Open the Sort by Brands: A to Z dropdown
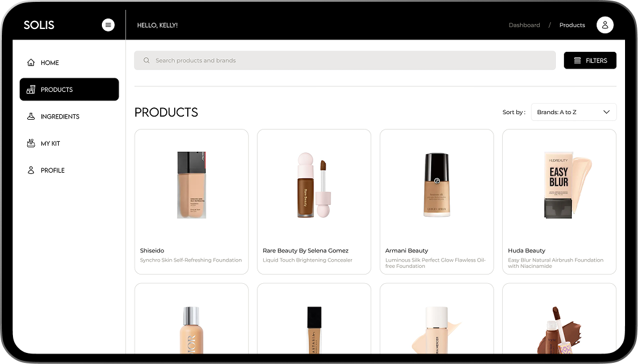The image size is (638, 364). tap(573, 112)
